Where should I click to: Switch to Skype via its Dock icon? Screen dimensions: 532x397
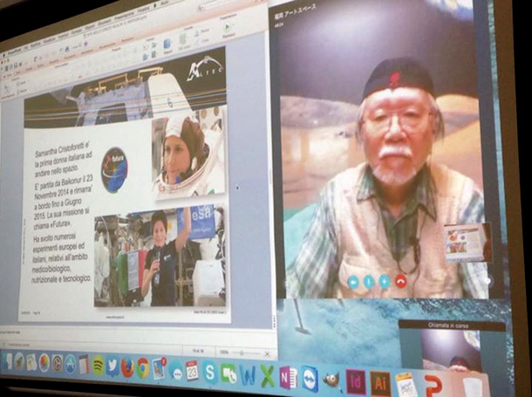[210, 373]
